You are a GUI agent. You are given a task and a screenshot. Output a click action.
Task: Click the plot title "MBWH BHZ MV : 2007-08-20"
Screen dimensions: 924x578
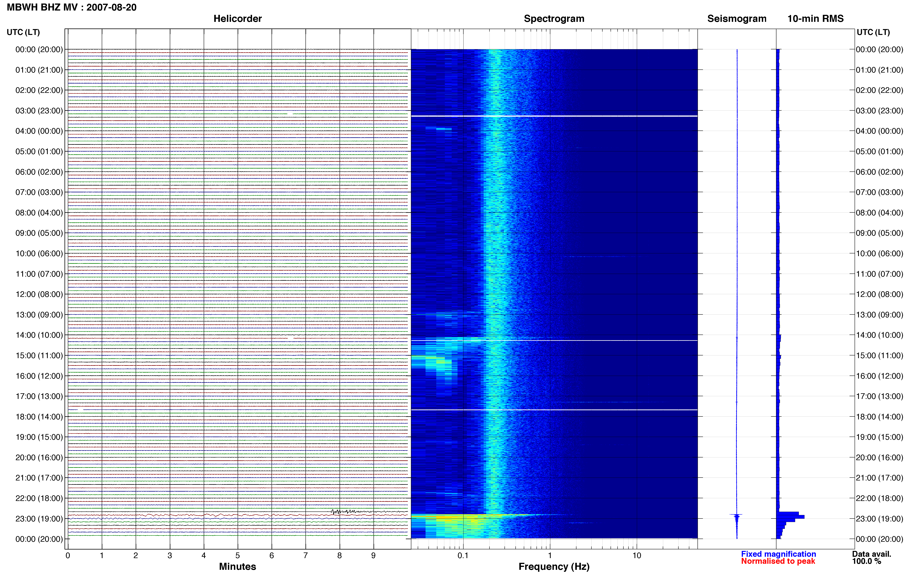[72, 7]
